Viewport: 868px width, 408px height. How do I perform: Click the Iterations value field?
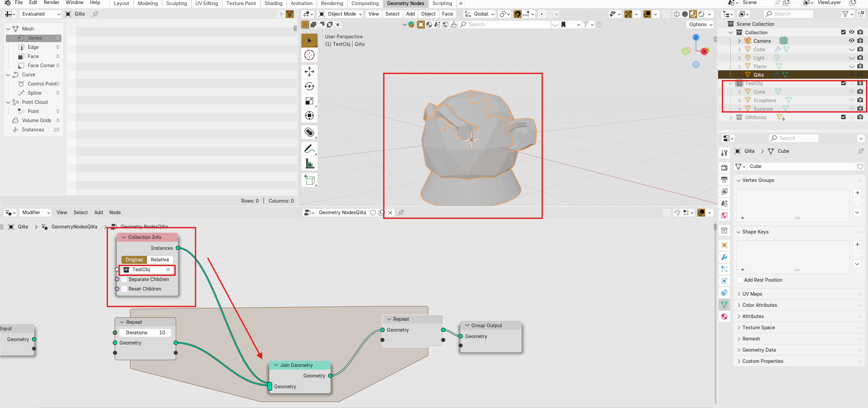[x=145, y=333]
